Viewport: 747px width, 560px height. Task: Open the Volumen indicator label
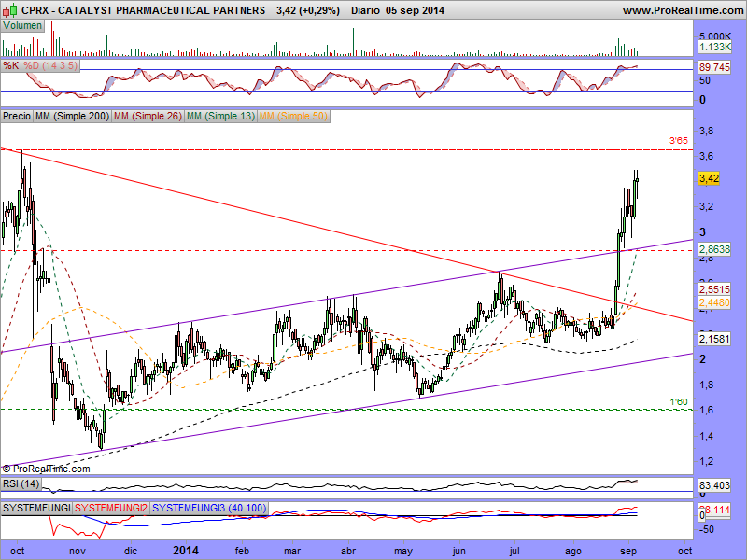[22, 26]
